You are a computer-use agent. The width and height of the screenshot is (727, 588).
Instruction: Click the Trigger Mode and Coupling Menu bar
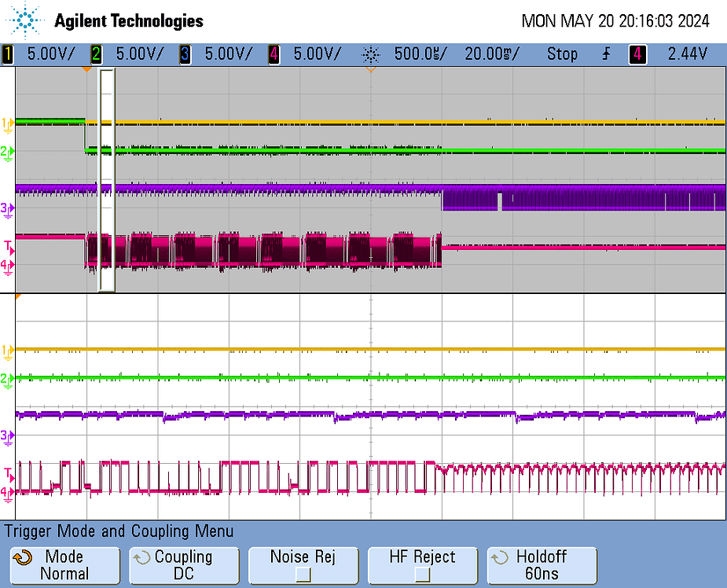click(118, 532)
